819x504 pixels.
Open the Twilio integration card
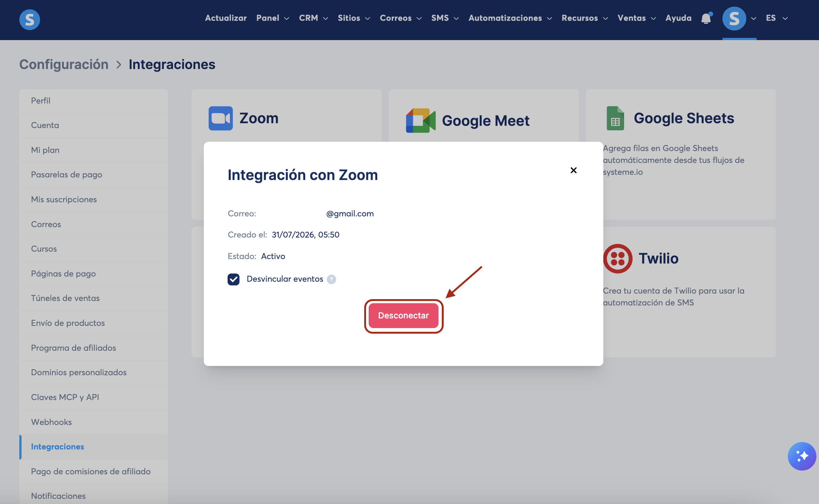(681, 292)
